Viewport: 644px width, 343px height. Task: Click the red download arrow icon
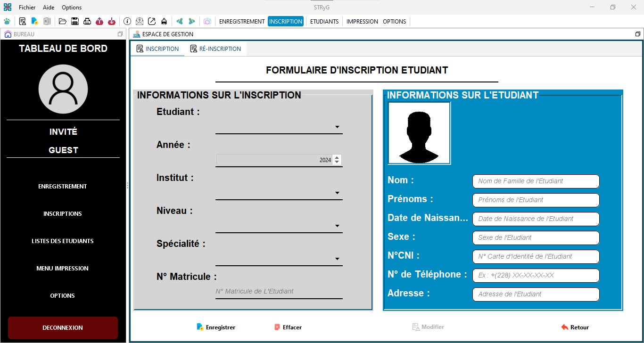[x=112, y=21]
